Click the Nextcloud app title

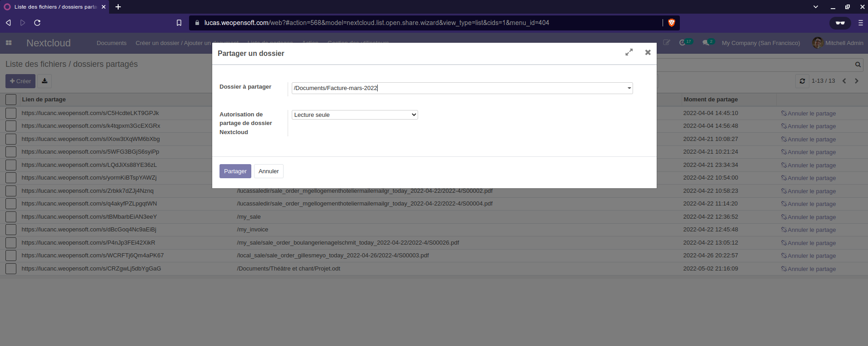pyautogui.click(x=49, y=43)
